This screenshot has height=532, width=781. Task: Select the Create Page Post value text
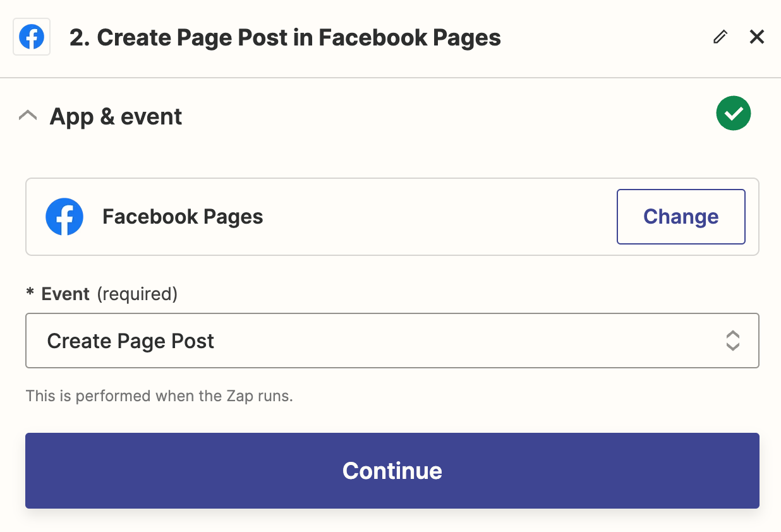(131, 341)
